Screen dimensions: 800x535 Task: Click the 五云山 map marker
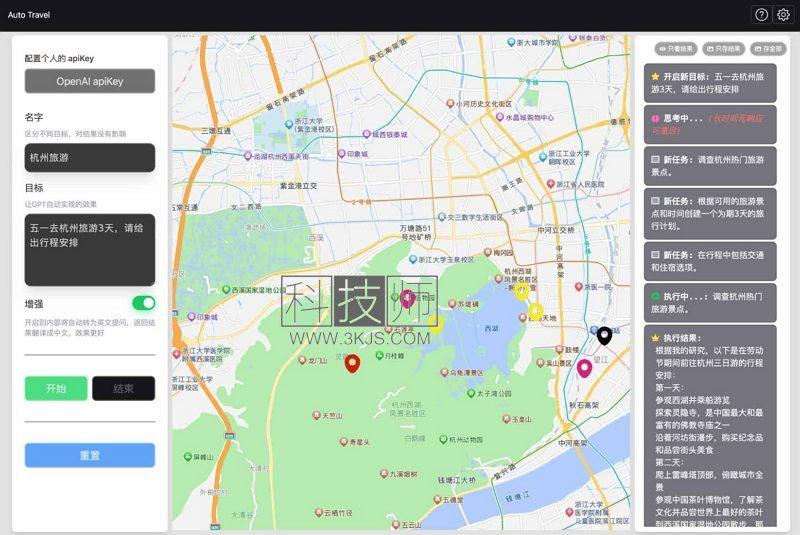click(395, 524)
